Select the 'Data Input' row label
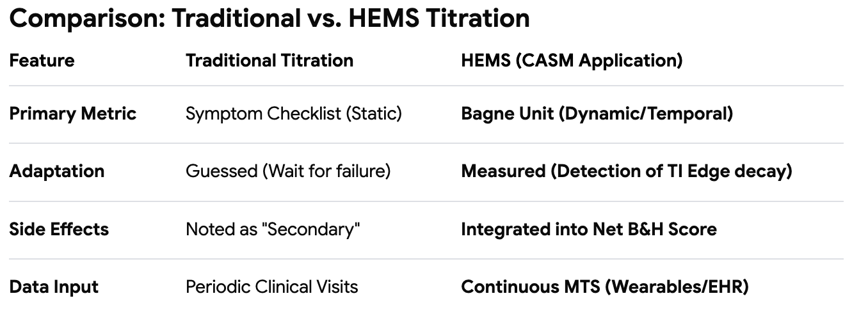868x312 pixels. [54, 286]
